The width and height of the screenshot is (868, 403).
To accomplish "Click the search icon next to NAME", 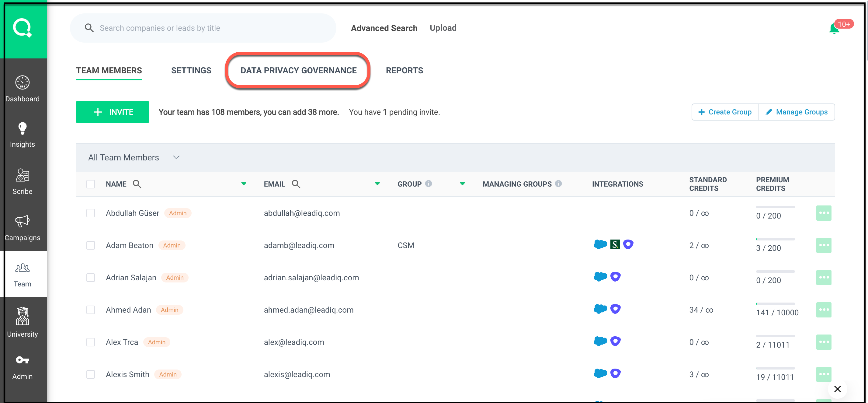I will click(x=137, y=184).
